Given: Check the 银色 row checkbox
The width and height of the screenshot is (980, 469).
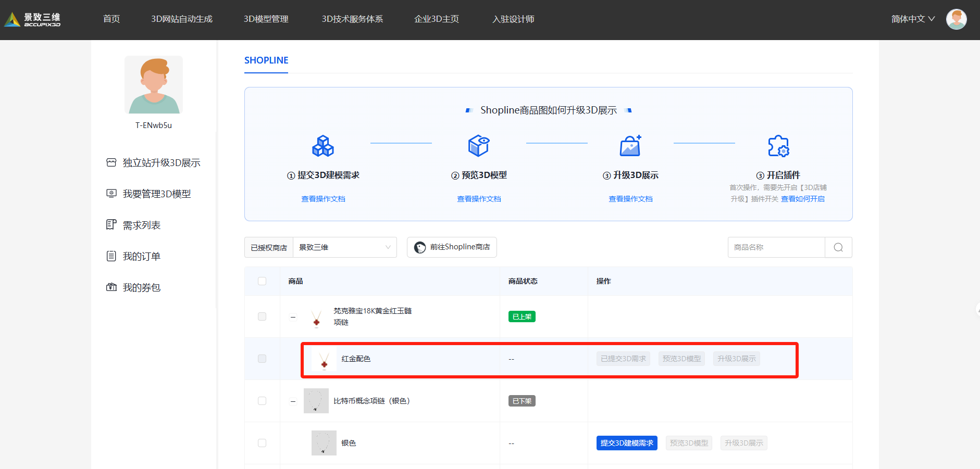Looking at the screenshot, I should [x=262, y=443].
